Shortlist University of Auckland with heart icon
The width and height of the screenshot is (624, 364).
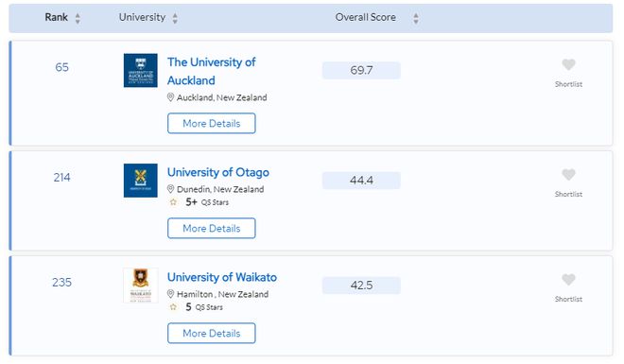point(568,64)
